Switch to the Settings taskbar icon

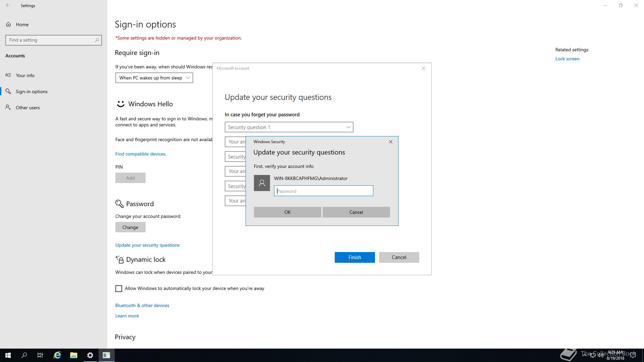[x=90, y=355]
